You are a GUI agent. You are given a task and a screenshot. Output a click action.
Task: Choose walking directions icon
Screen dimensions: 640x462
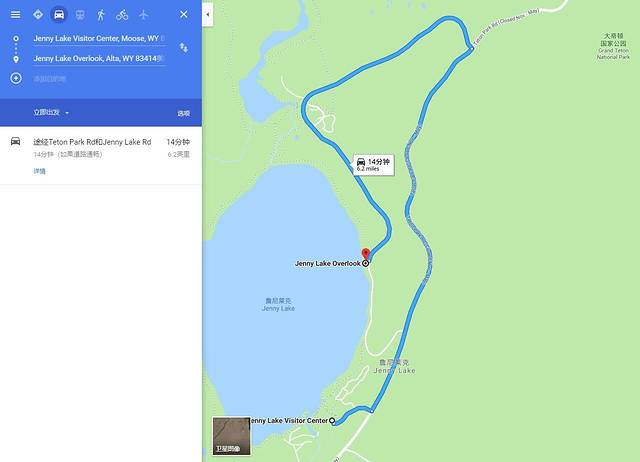pyautogui.click(x=101, y=15)
